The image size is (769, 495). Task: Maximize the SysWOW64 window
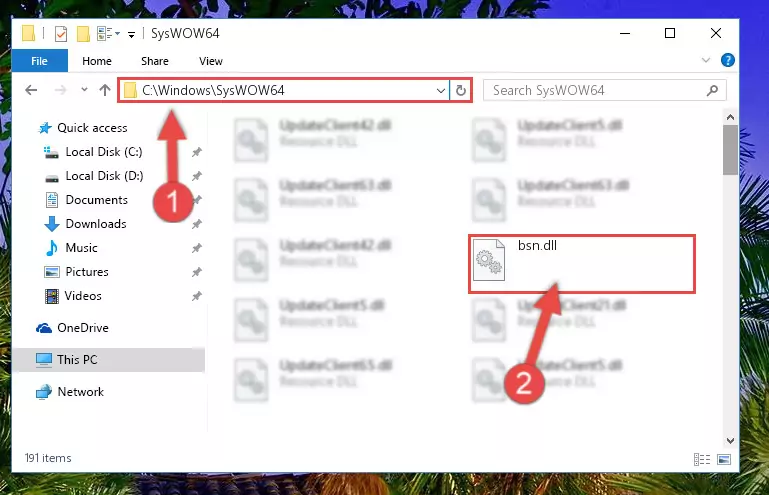point(670,33)
